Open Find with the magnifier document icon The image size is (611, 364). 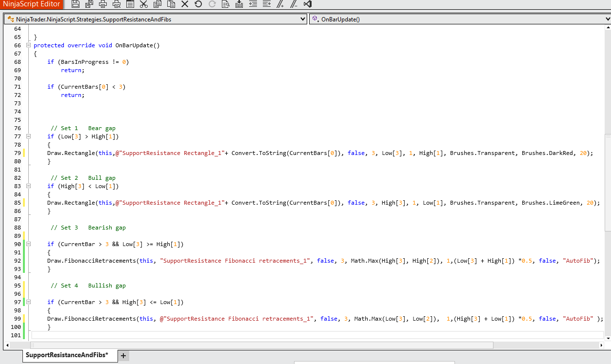coord(225,4)
